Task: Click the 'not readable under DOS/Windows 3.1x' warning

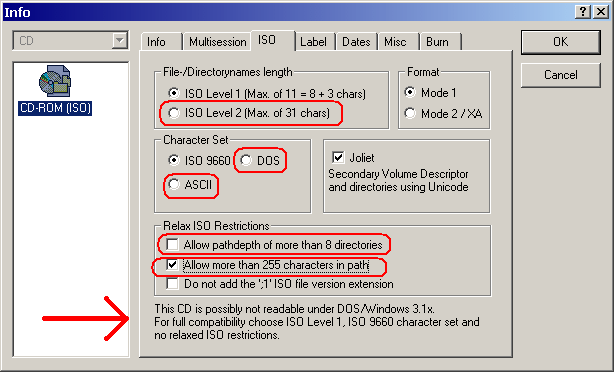Action: [294, 309]
